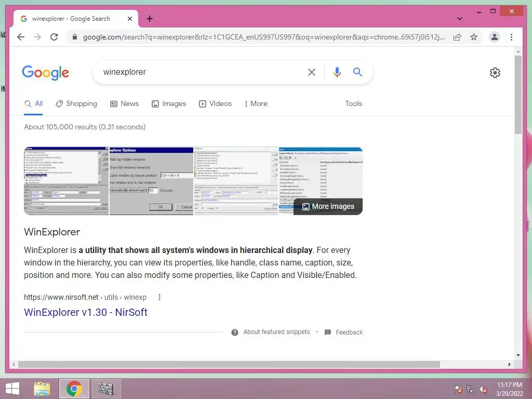Click the About 105,000 results text

tap(85, 127)
